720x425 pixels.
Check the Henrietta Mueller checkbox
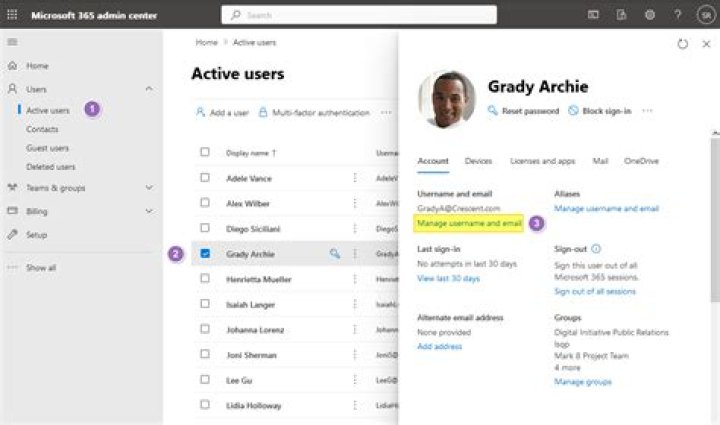pyautogui.click(x=205, y=278)
